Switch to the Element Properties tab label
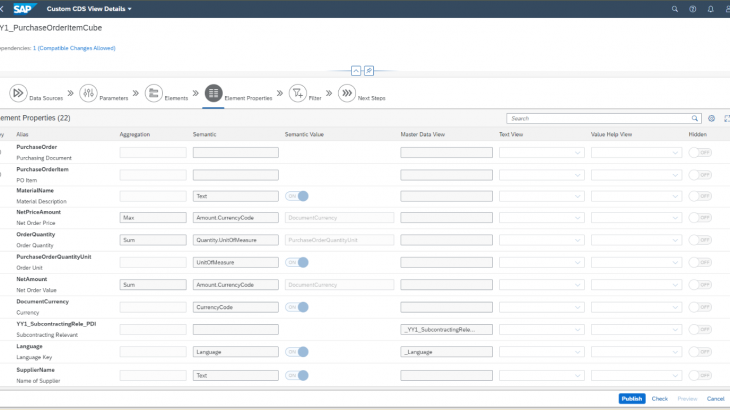The height and width of the screenshot is (410, 730). click(248, 98)
